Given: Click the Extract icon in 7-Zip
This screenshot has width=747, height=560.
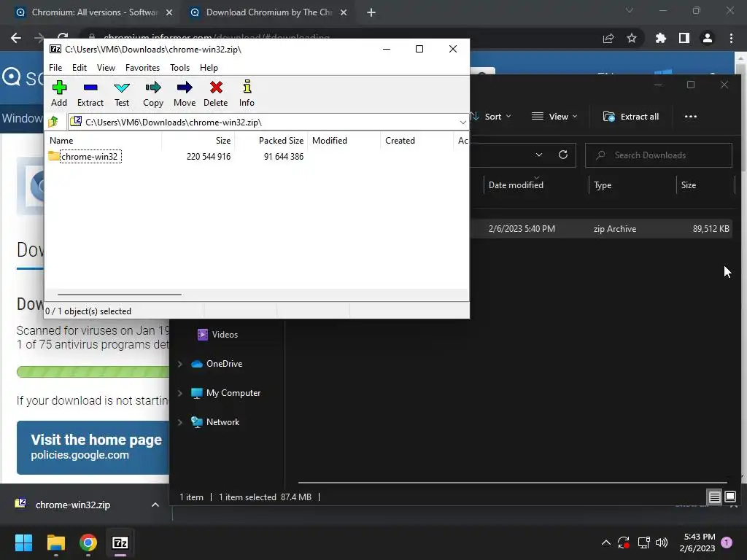Looking at the screenshot, I should click(x=90, y=94).
